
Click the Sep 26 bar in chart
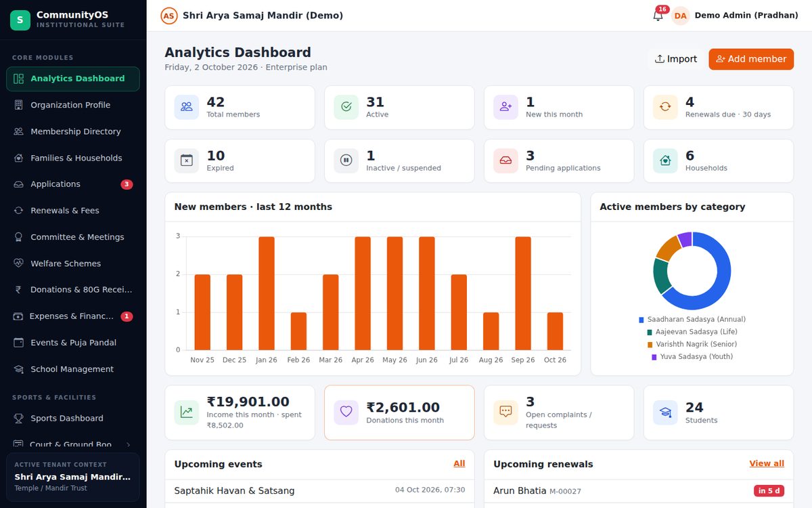click(523, 293)
